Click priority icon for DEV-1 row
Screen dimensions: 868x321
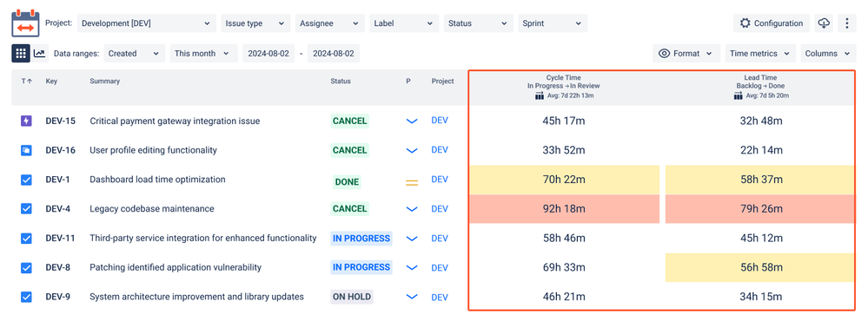(411, 182)
